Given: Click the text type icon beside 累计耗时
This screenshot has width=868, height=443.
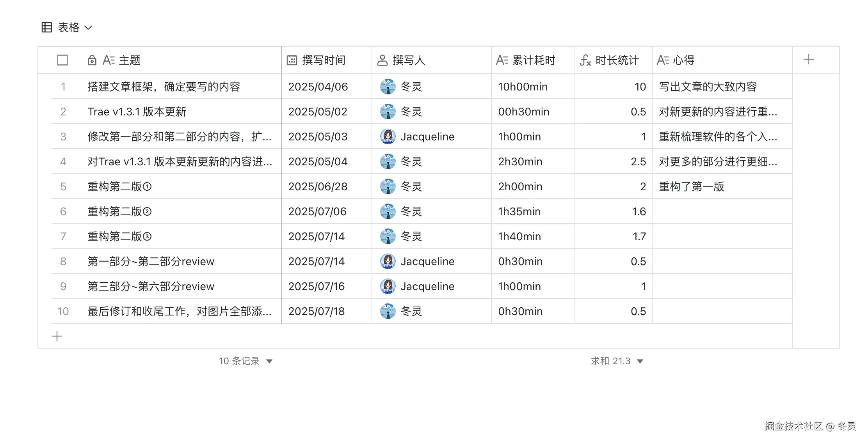Looking at the screenshot, I should (502, 60).
